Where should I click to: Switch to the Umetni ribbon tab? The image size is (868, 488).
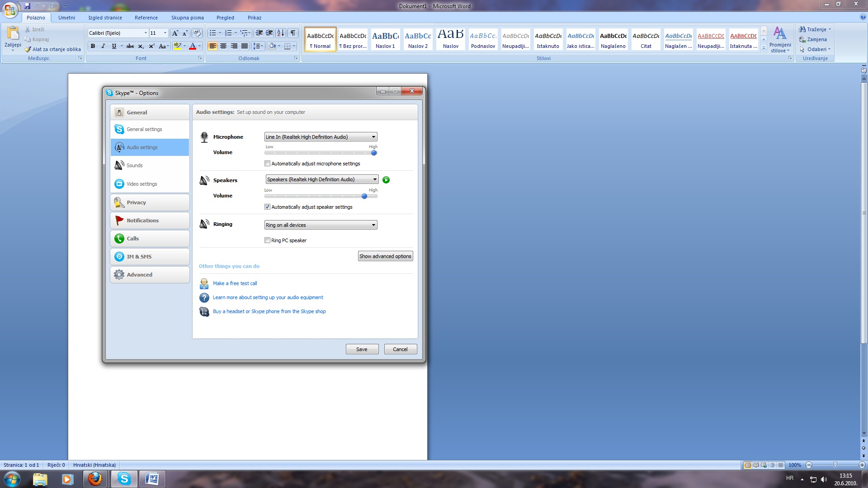[x=66, y=18]
